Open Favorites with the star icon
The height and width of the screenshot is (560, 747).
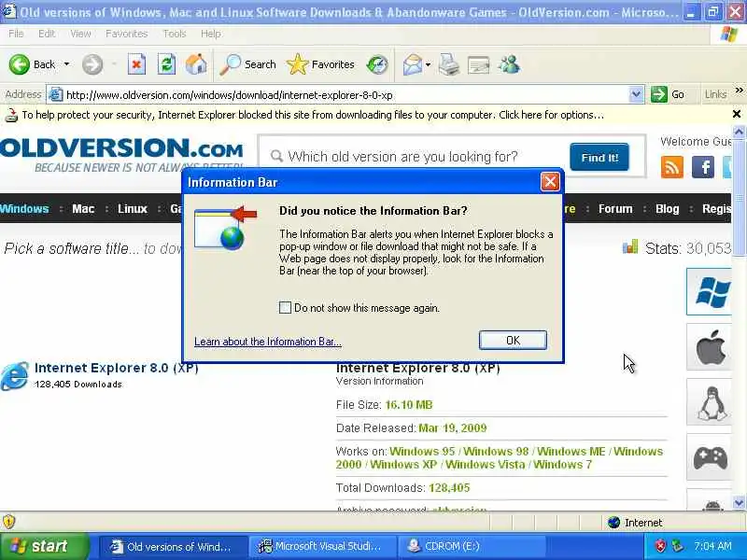point(298,64)
